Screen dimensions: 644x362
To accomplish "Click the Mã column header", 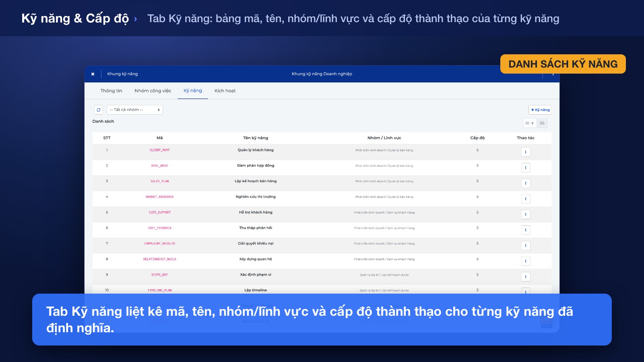I will (160, 138).
